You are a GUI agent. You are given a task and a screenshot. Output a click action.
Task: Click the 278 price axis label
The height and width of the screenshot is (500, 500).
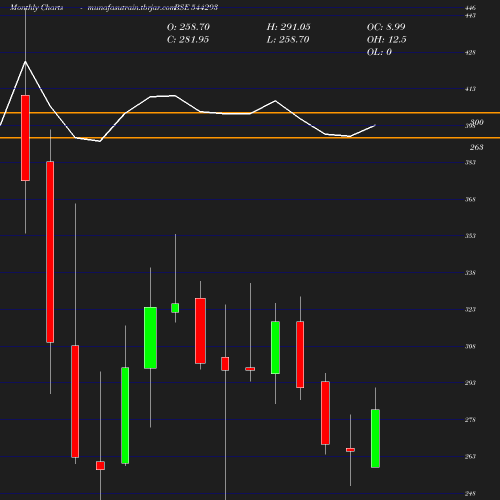click(x=470, y=420)
